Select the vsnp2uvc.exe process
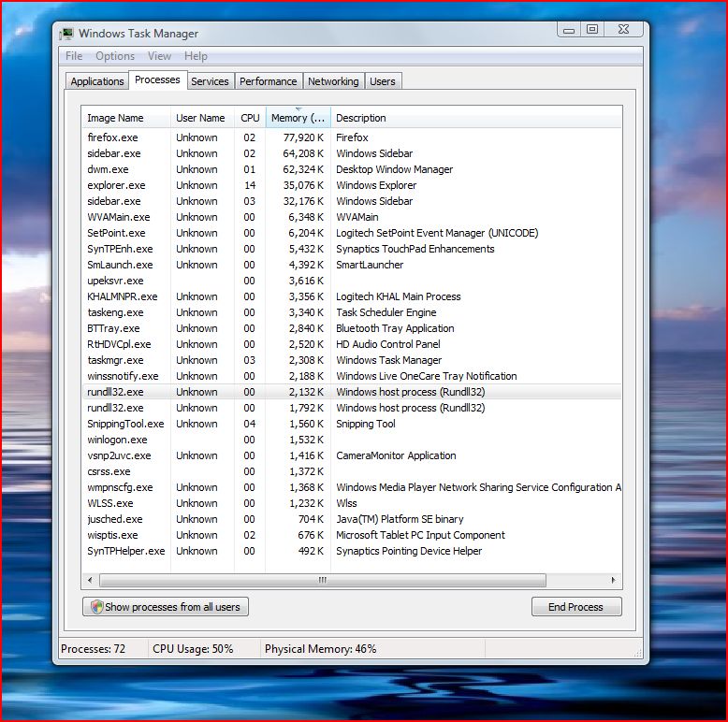The image size is (728, 722). (352, 455)
